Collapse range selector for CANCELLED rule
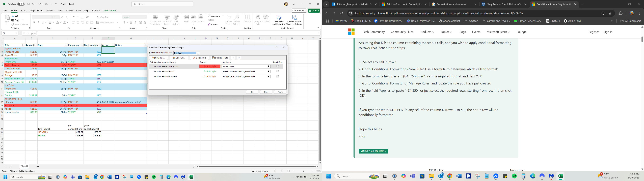Screen dimensions: 644x181 [269, 67]
